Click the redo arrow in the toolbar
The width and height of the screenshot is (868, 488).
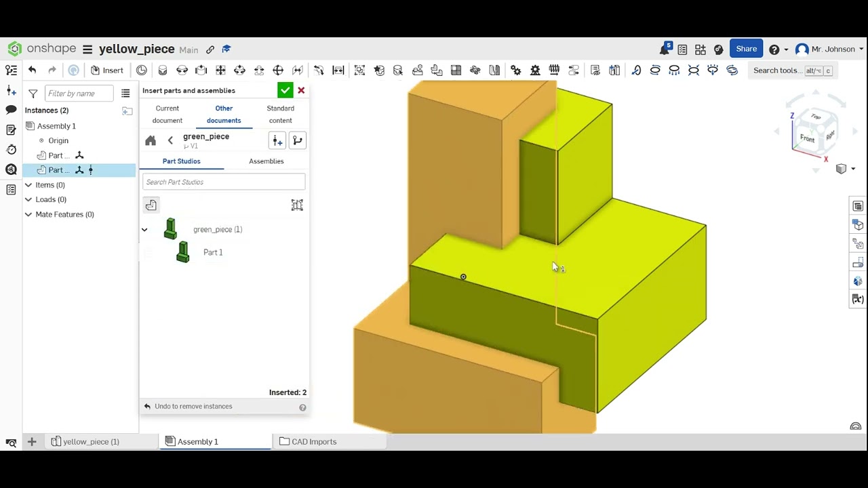[52, 70]
